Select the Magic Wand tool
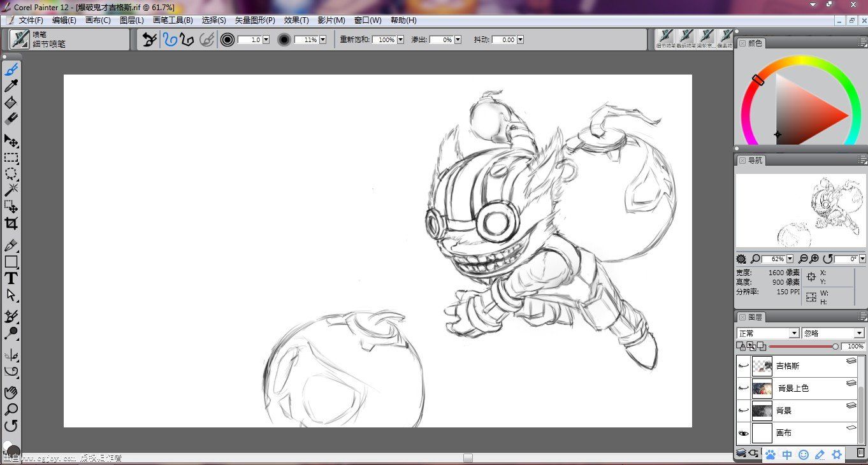This screenshot has width=868, height=465. [11, 190]
